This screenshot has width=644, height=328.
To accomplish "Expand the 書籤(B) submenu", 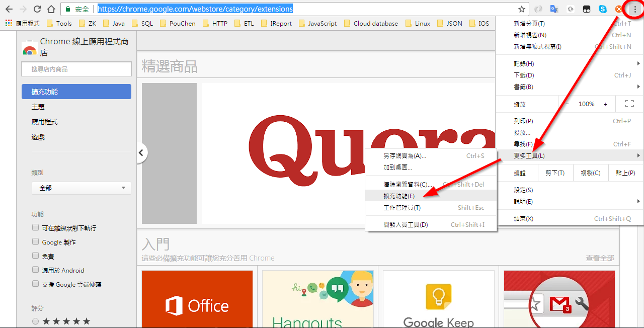I will [x=570, y=87].
